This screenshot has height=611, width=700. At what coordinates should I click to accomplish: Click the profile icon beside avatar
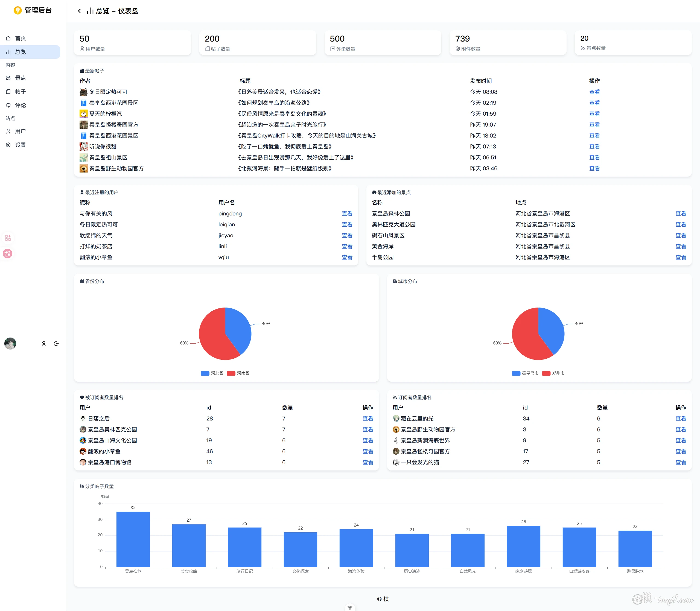(44, 344)
